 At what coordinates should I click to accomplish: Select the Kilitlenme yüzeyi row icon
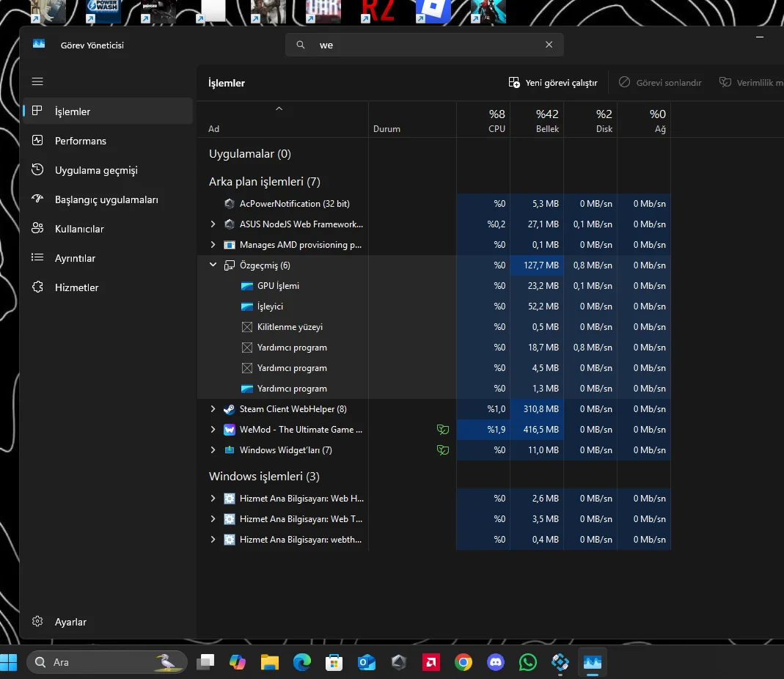(247, 327)
